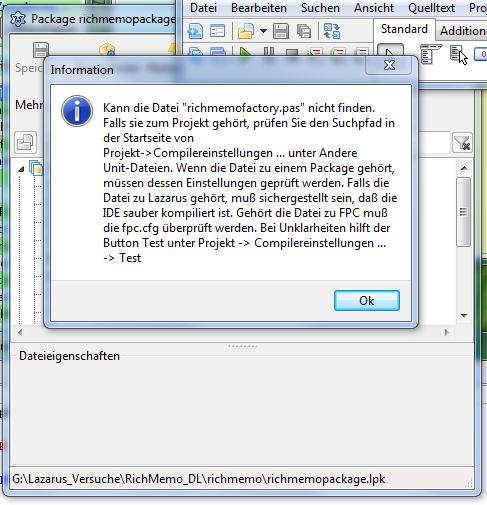
Task: Expand the Open recent dropdown arrow
Action: tap(263, 31)
